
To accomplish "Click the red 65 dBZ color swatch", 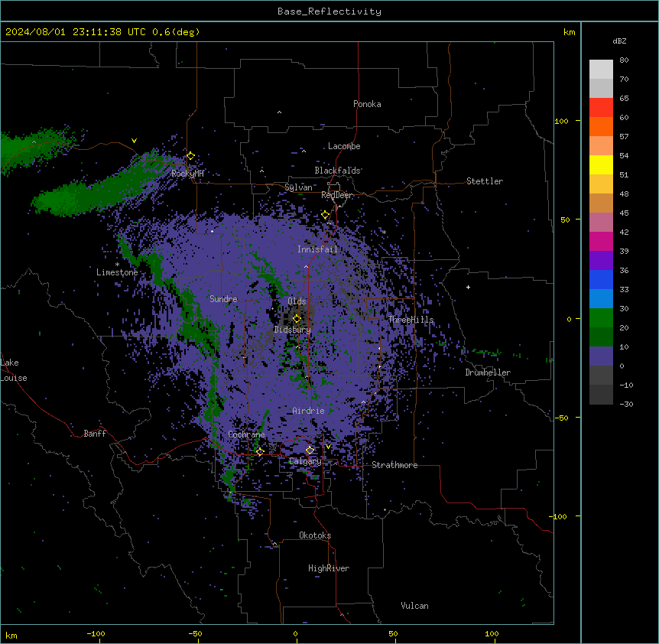I will pos(601,108).
